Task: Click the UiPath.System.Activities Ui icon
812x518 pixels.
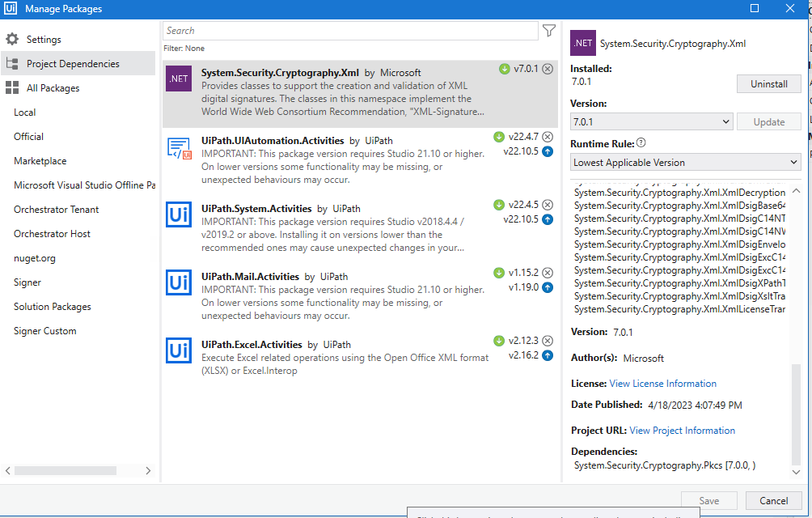Action: [179, 214]
